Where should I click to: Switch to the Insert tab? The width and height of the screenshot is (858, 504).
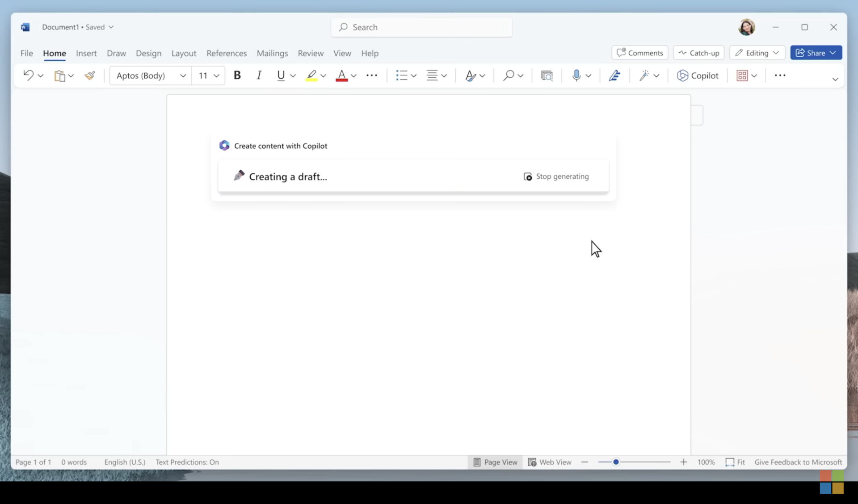[86, 53]
